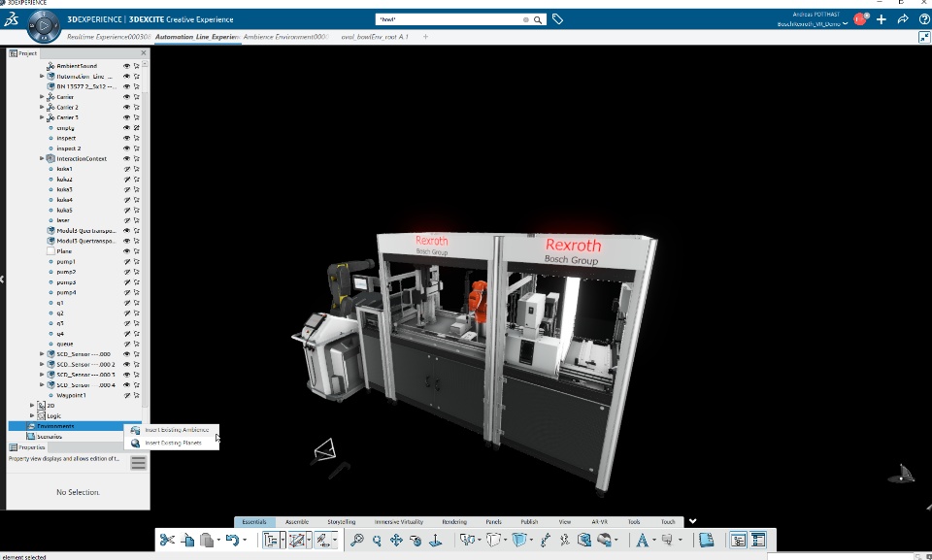Show hidden pump1 with its eye toggle
Screen dimensions: 932x560
pos(126,262)
